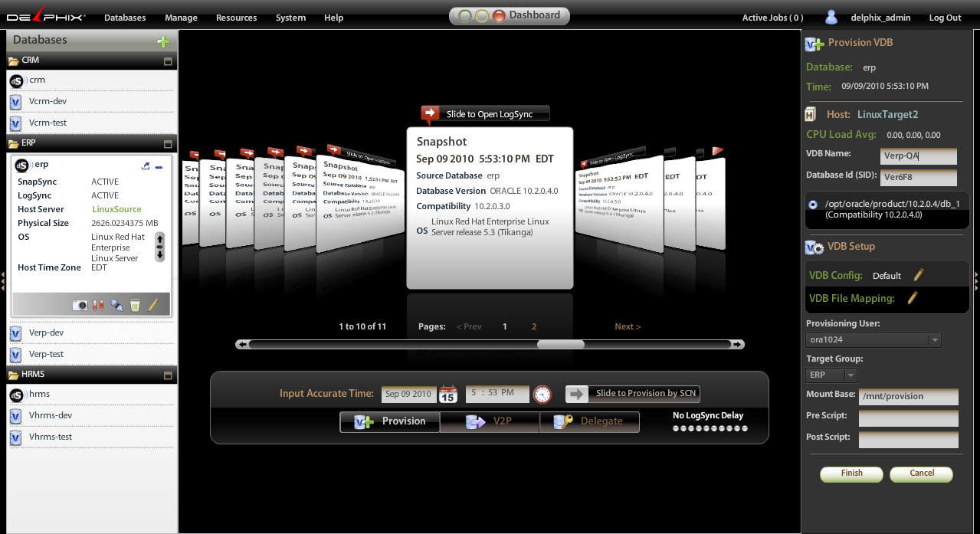Click the Cancel button
The image size is (980, 534).
(x=921, y=474)
